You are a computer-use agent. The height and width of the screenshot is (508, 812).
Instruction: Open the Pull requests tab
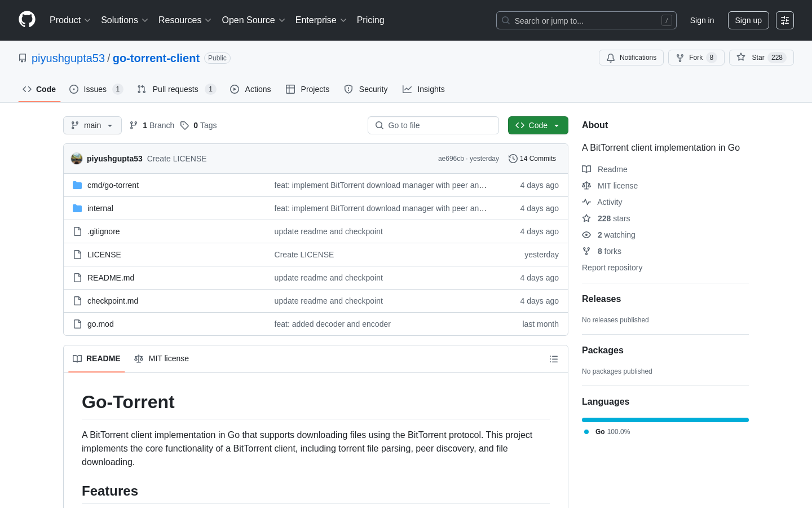click(x=176, y=89)
